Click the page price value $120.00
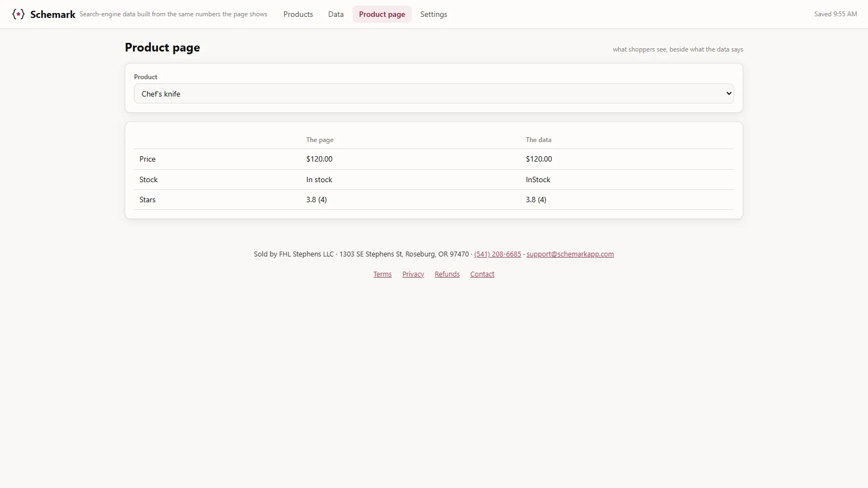868x488 pixels. point(320,159)
